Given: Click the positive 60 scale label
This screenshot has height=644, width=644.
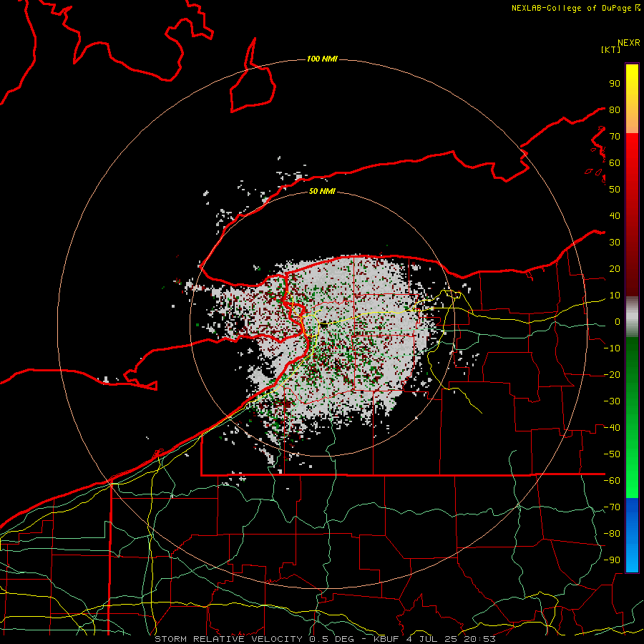Looking at the screenshot, I should click(615, 162).
